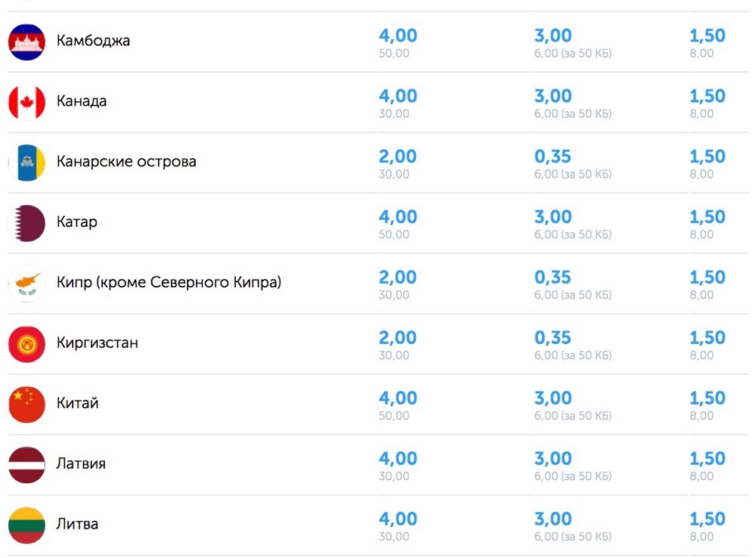Click the 4,00 call price for Катар
This screenshot has height=558, width=756.
point(398,217)
